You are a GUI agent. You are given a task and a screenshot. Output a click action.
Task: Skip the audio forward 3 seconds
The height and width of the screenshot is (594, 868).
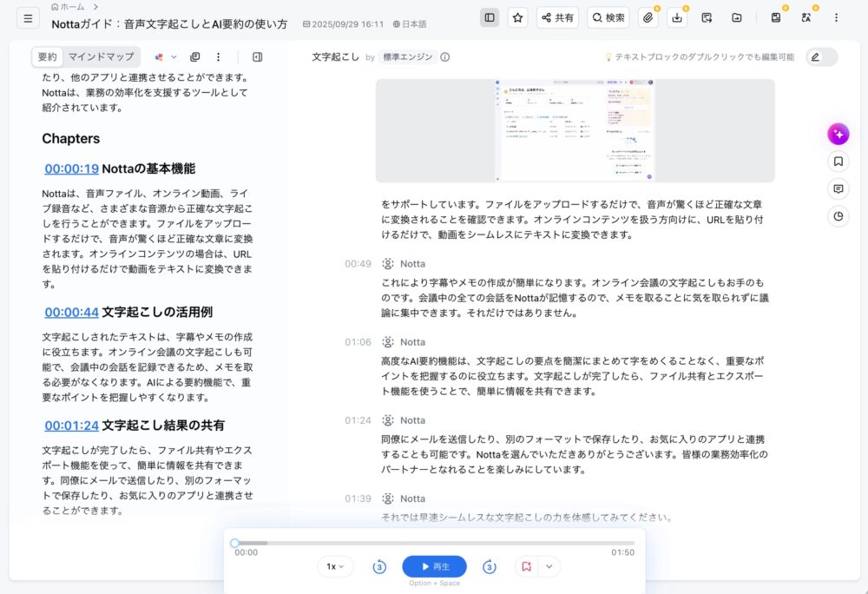(489, 567)
